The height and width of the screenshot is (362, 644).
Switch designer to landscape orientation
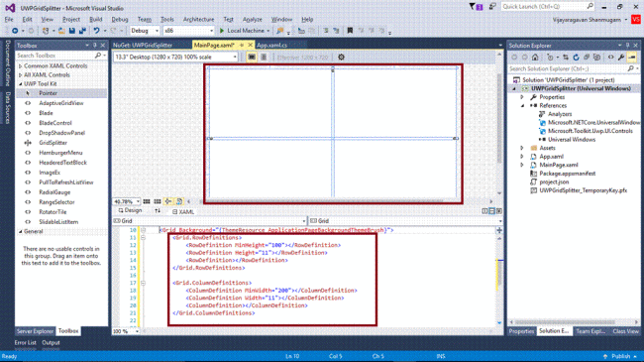click(x=252, y=58)
